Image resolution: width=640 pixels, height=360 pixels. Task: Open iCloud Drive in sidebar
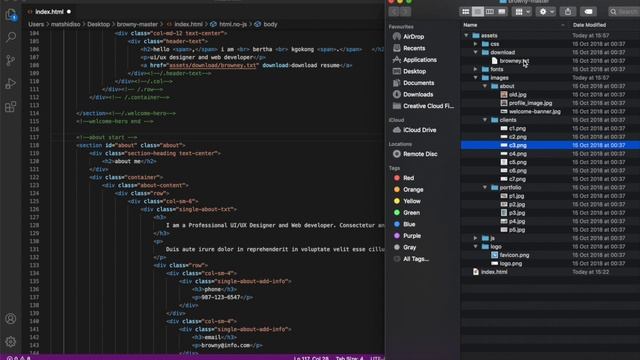pyautogui.click(x=420, y=130)
